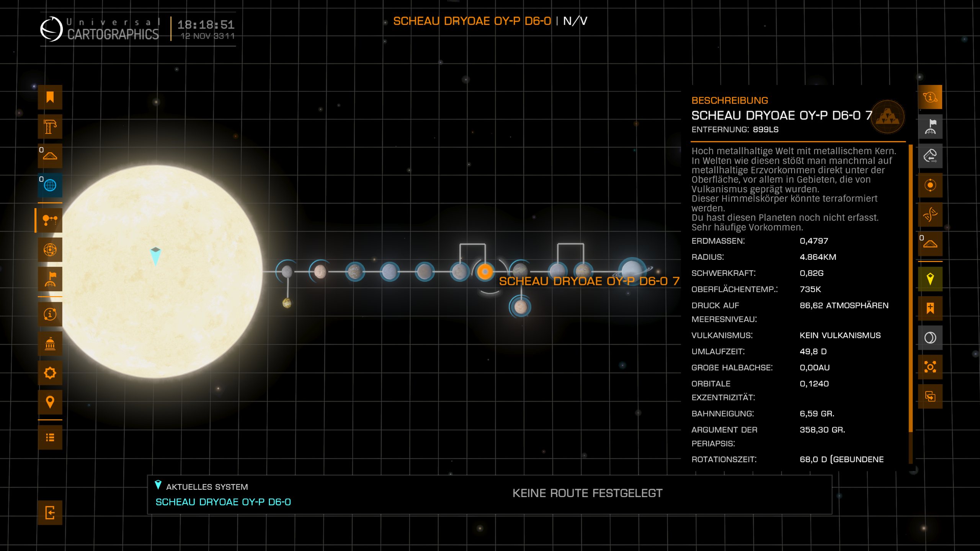Image resolution: width=980 pixels, height=551 pixels.
Task: Select the planet description info tab
Action: tap(930, 97)
